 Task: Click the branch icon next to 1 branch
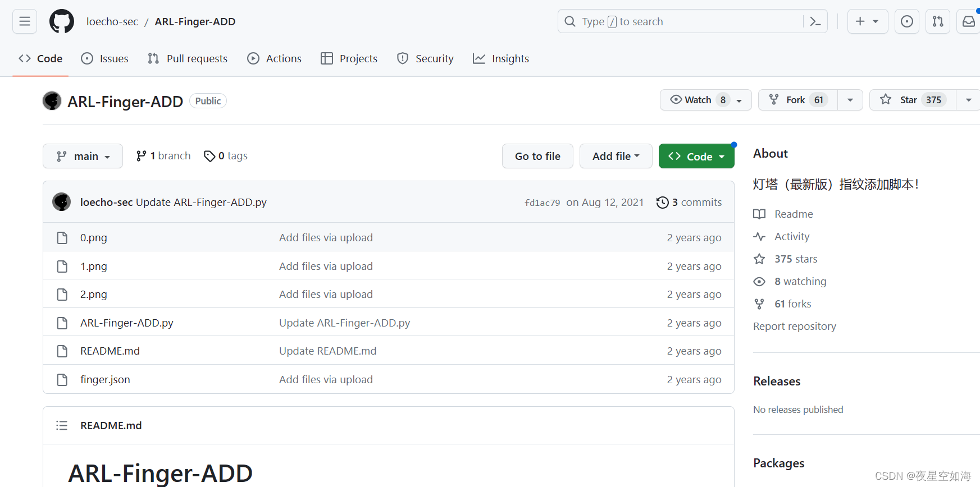[x=141, y=156]
